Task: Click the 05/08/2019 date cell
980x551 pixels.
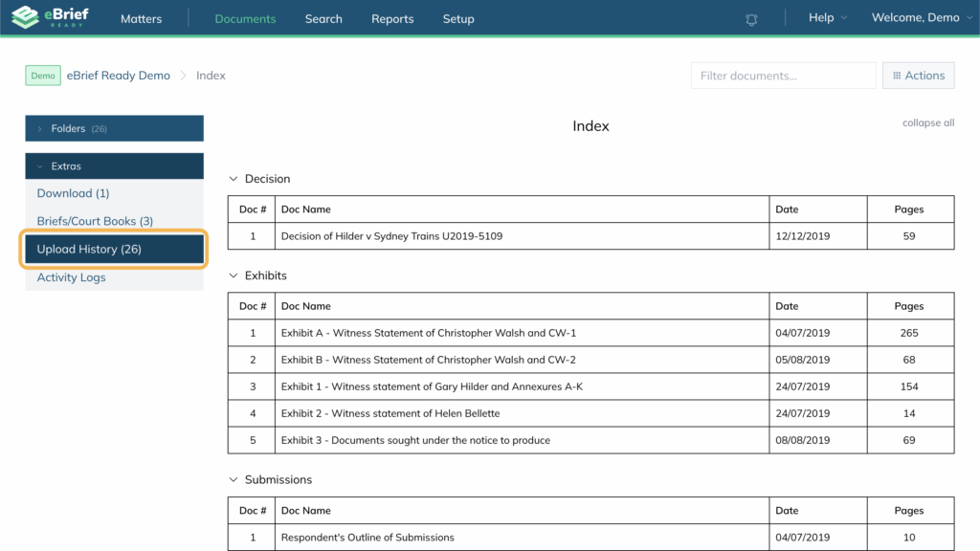Action: click(818, 360)
